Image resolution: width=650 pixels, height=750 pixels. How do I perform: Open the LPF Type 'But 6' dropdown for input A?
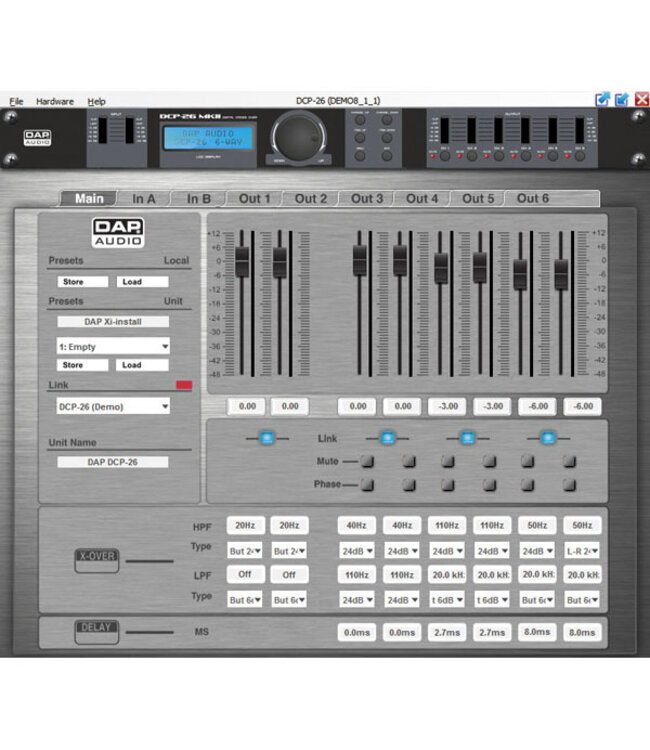pos(245,600)
